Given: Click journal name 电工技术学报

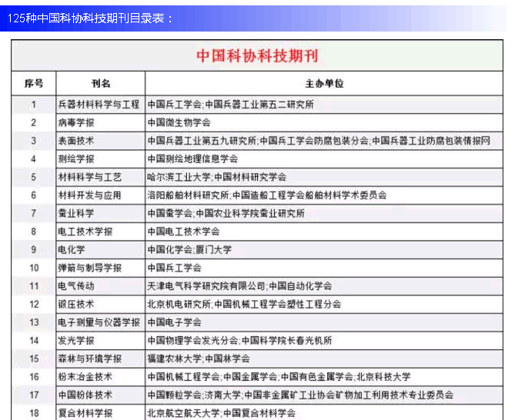Looking at the screenshot, I should click(85, 232).
